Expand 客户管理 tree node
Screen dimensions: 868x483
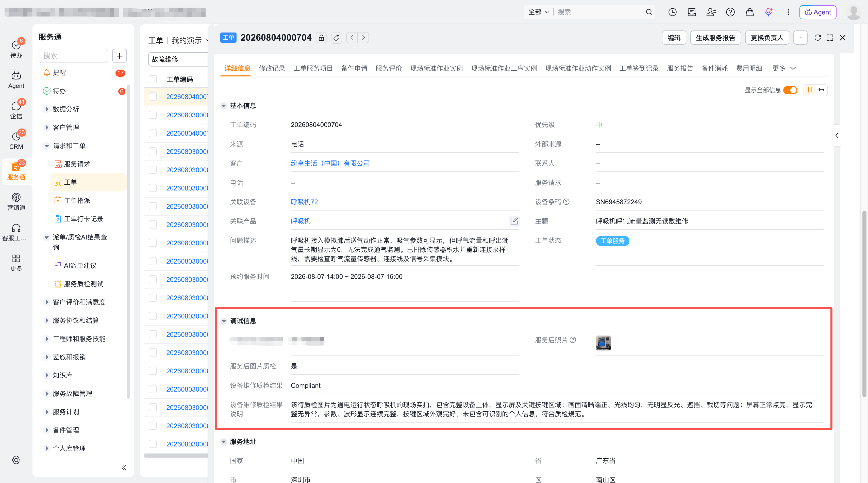click(x=47, y=127)
